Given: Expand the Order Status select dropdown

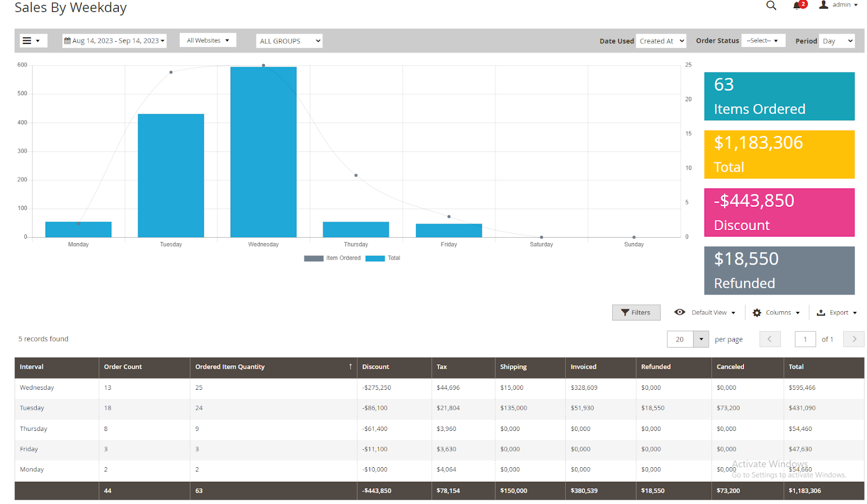Looking at the screenshot, I should 763,41.
